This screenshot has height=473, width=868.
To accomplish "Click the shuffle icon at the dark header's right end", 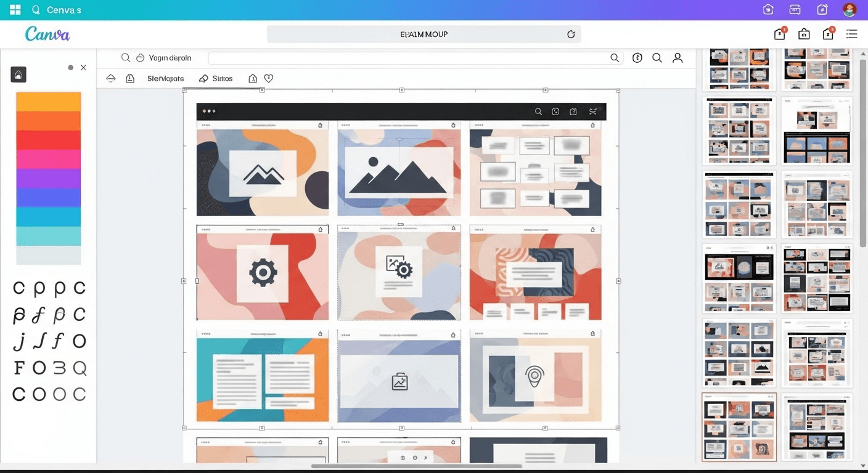I will [592, 111].
